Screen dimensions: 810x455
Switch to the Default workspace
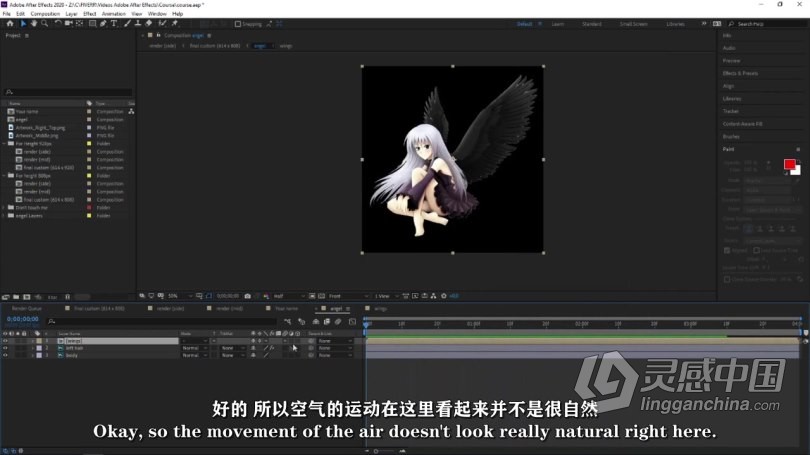click(x=524, y=24)
